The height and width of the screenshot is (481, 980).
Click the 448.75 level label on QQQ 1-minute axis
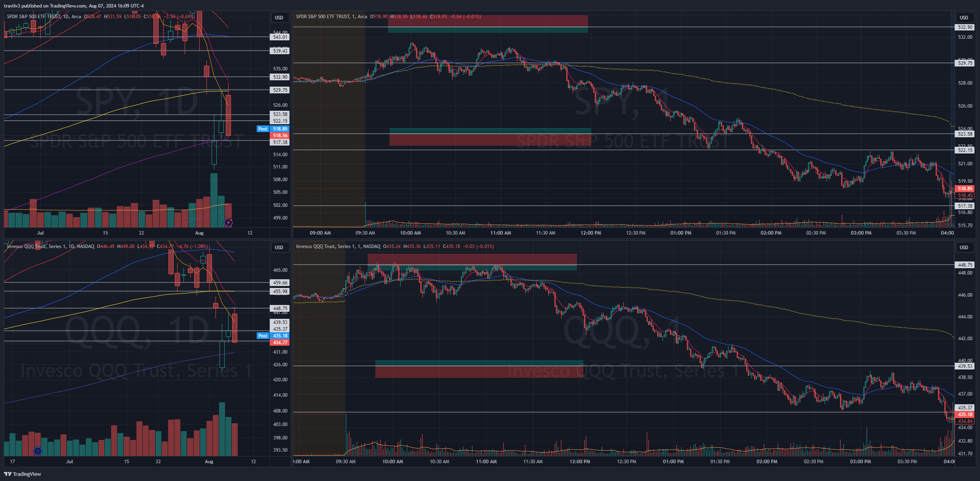pos(965,265)
